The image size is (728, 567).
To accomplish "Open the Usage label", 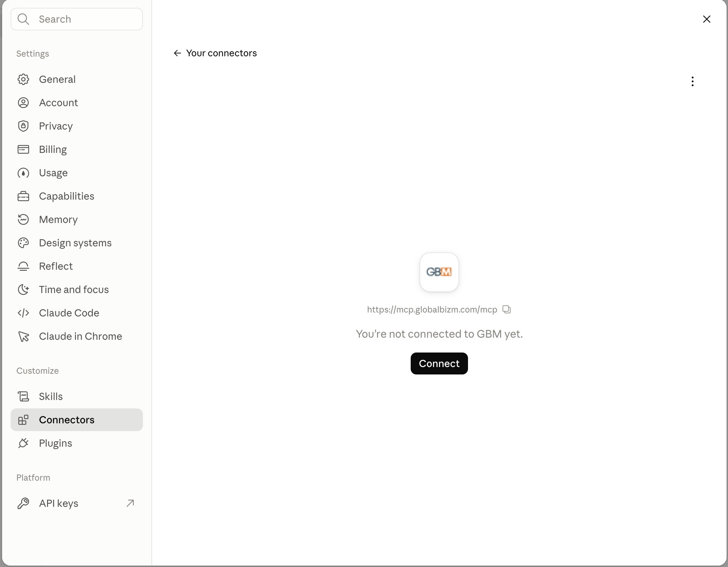I will tap(53, 173).
